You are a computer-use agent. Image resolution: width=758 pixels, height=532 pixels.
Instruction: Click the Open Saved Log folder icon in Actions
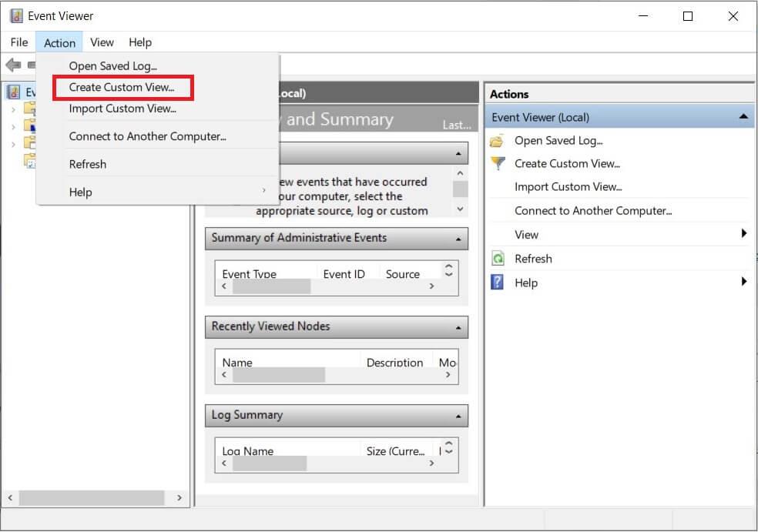click(497, 141)
